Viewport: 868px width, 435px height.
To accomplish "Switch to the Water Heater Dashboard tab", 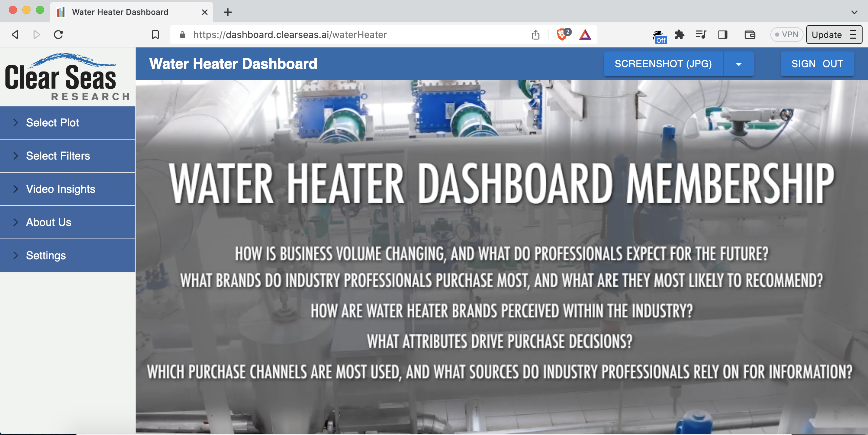I will (119, 12).
